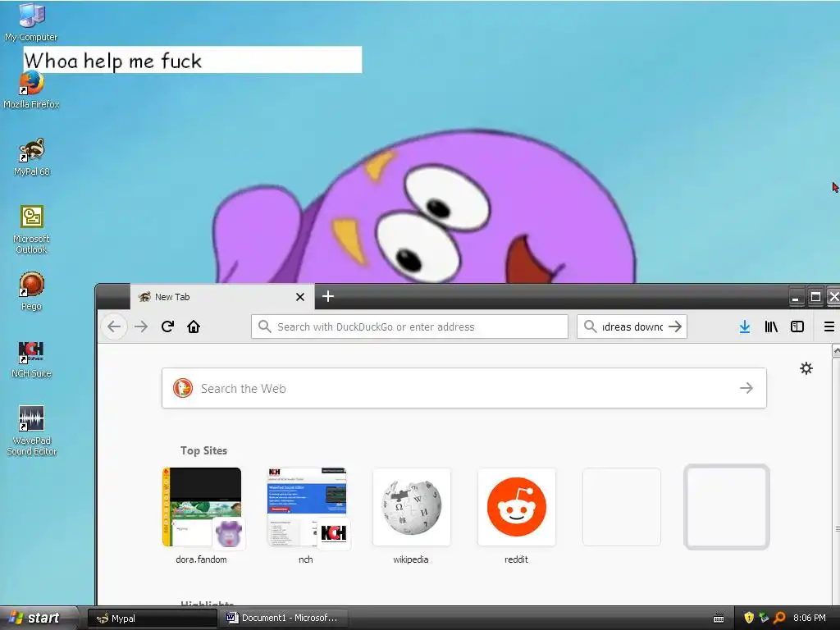Open the hamburger application menu
Image resolution: width=840 pixels, height=630 pixels.
(829, 326)
